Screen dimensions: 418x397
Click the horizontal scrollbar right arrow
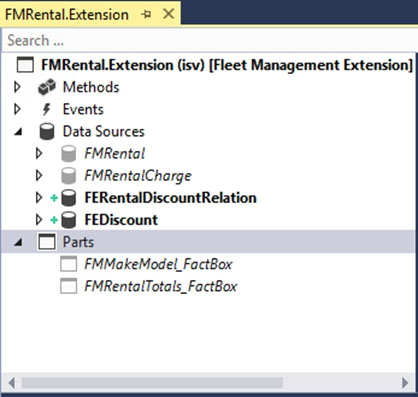coord(405,382)
